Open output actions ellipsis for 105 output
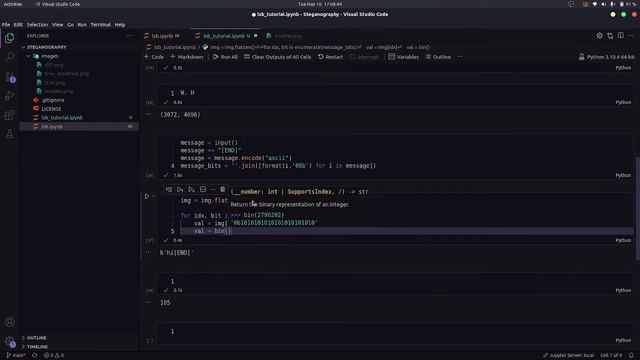Screen dimensions: 640x360 148,302
